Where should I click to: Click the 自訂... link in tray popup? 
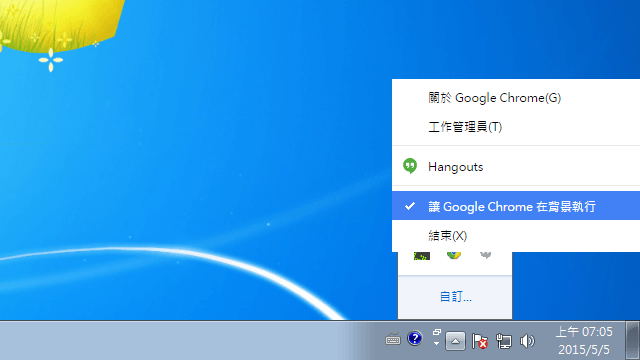tap(456, 297)
